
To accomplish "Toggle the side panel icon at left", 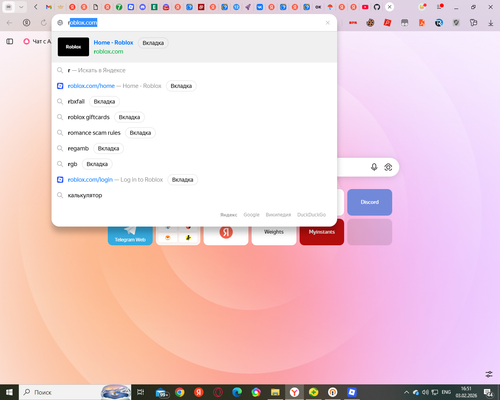I will [x=10, y=41].
